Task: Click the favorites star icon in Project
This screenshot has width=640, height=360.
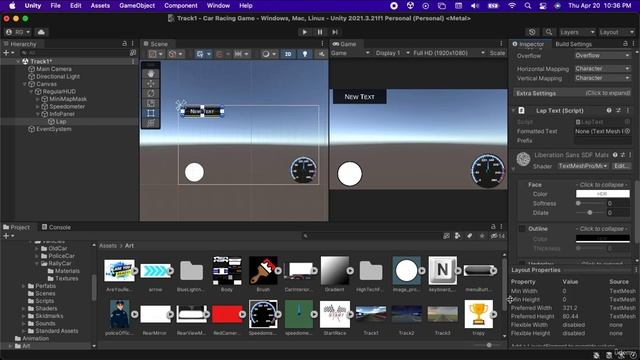Action: coord(482,236)
